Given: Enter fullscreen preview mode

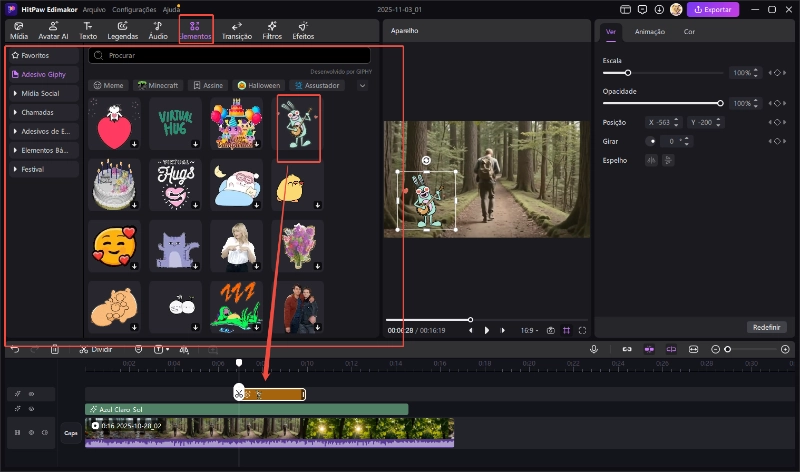Looking at the screenshot, I should click(x=582, y=331).
